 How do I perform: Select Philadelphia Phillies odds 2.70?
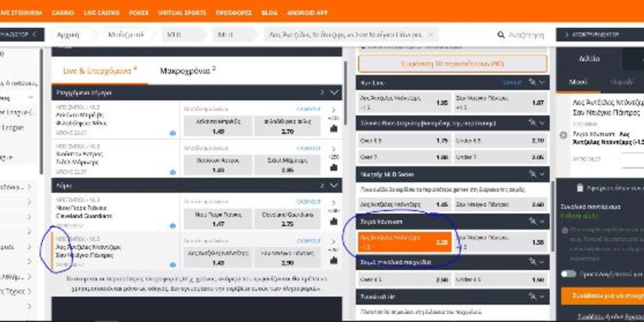pos(287,126)
